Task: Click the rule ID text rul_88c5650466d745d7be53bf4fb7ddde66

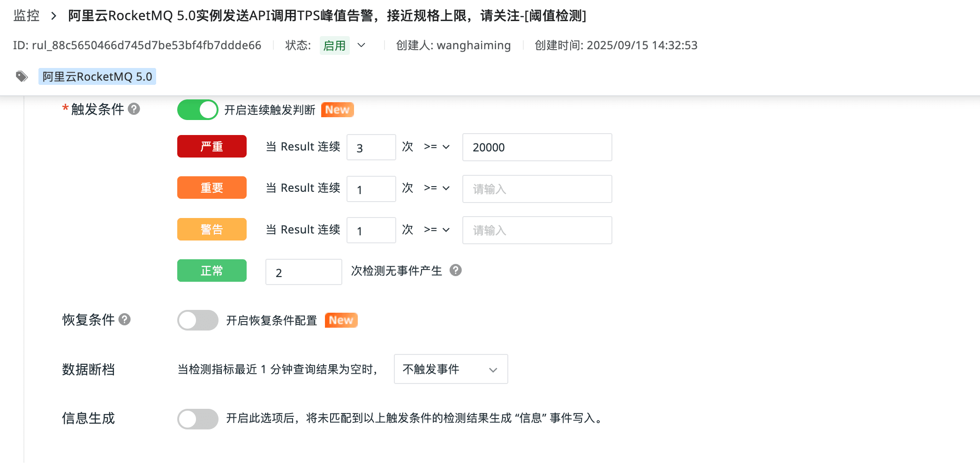Action: 146,45
